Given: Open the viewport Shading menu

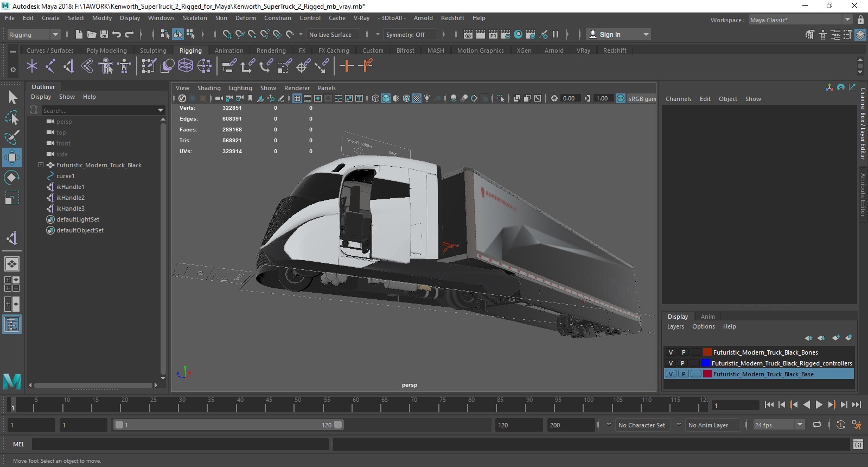Looking at the screenshot, I should pyautogui.click(x=209, y=88).
